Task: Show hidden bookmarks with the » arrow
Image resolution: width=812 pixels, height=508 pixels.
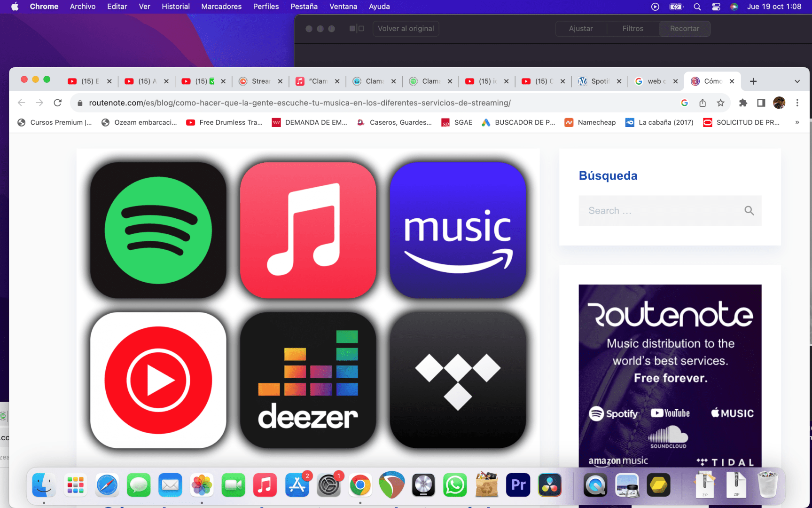Action: [797, 122]
